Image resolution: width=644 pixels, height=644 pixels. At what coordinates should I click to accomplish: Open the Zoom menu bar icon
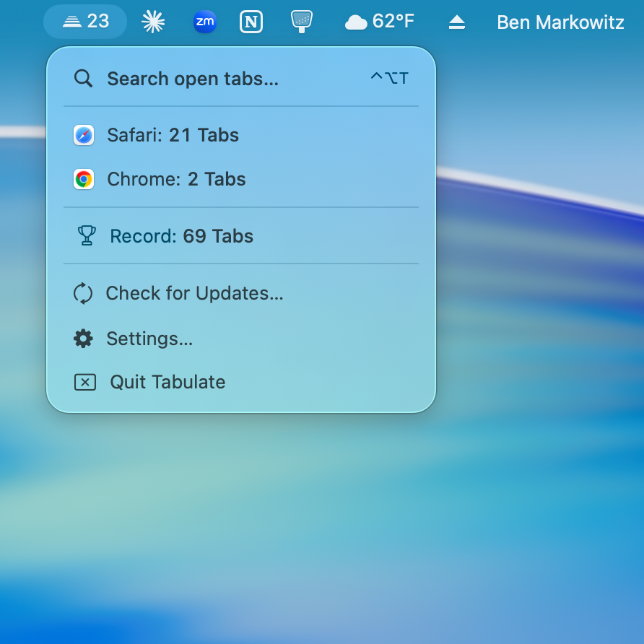pos(205,22)
